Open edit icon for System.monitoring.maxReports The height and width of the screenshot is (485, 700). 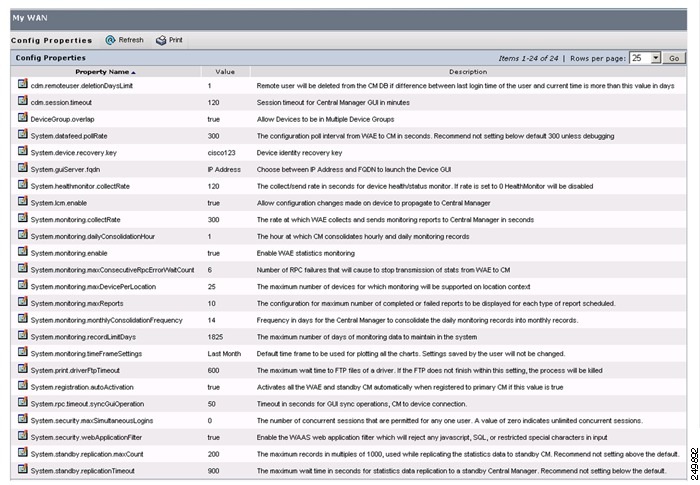(x=23, y=301)
